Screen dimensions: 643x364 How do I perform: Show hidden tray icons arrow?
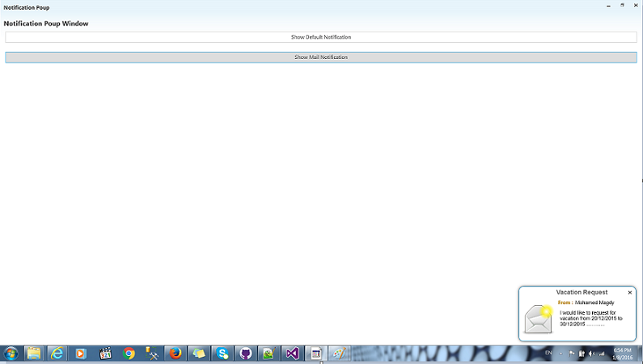pos(561,353)
